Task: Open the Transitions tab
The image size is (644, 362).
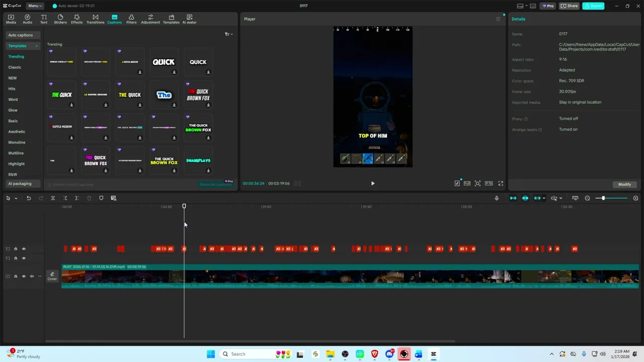Action: 95,19
